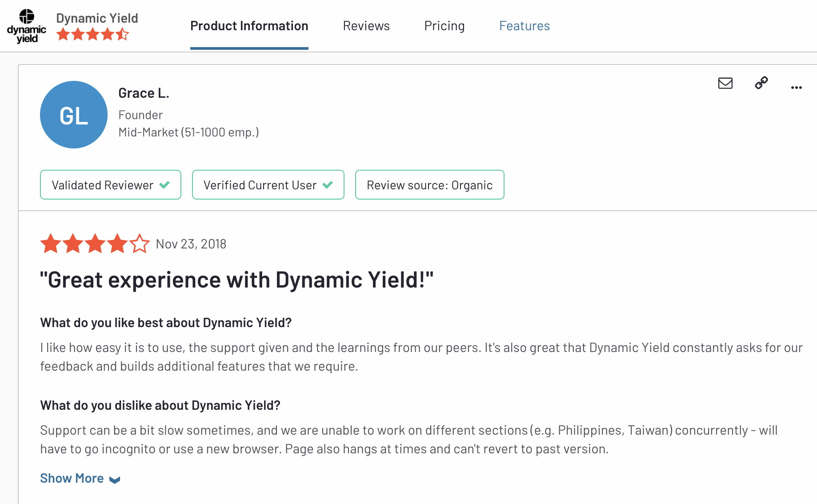The image size is (817, 504).
Task: Copy review link via chain icon
Action: click(x=761, y=83)
